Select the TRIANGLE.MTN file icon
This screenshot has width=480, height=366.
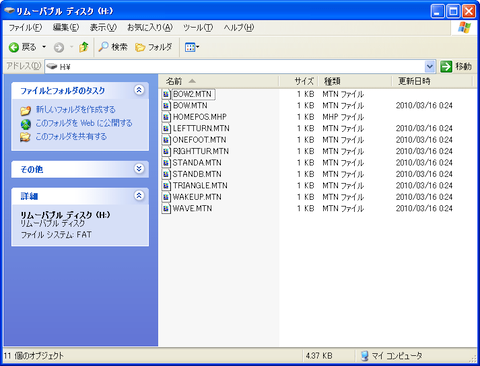[x=166, y=186]
